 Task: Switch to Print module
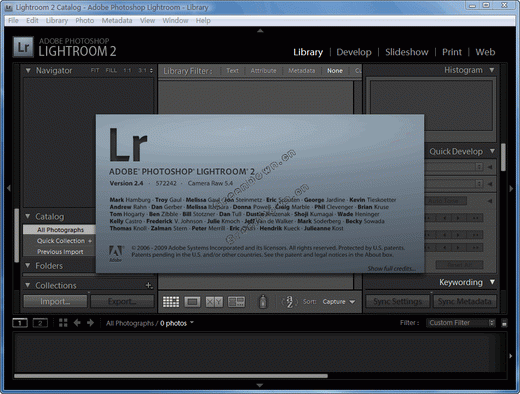pyautogui.click(x=452, y=52)
